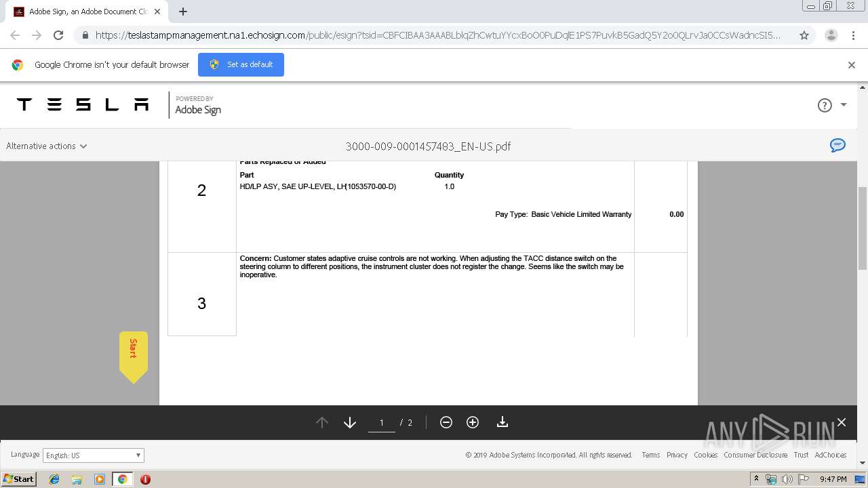Click Set as default browser button
Viewport: 868px width, 488px height.
click(x=241, y=64)
